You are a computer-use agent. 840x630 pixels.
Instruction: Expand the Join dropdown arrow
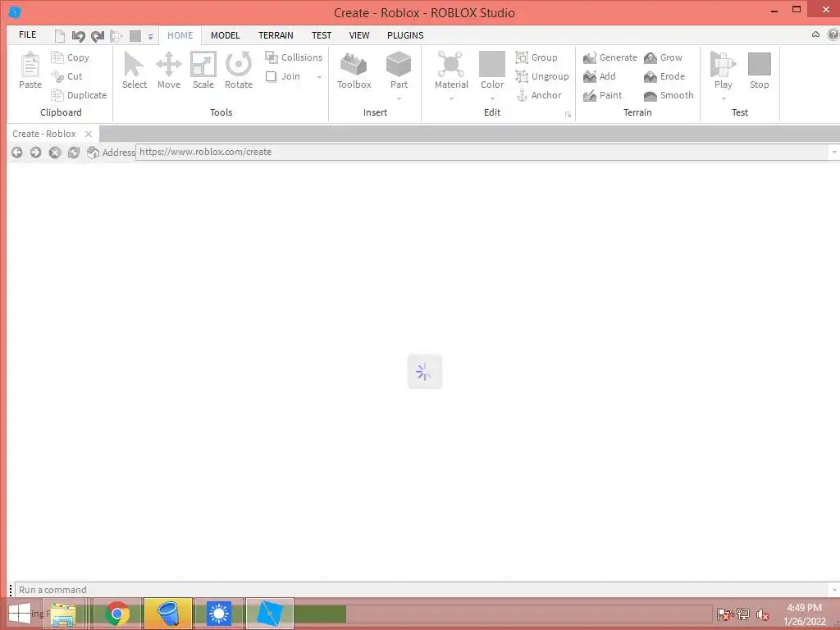(319, 77)
